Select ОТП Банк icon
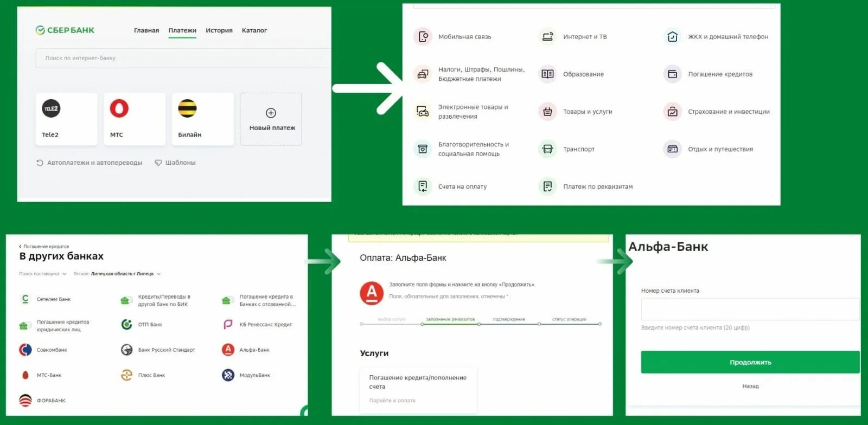The height and width of the screenshot is (425, 868). point(126,324)
